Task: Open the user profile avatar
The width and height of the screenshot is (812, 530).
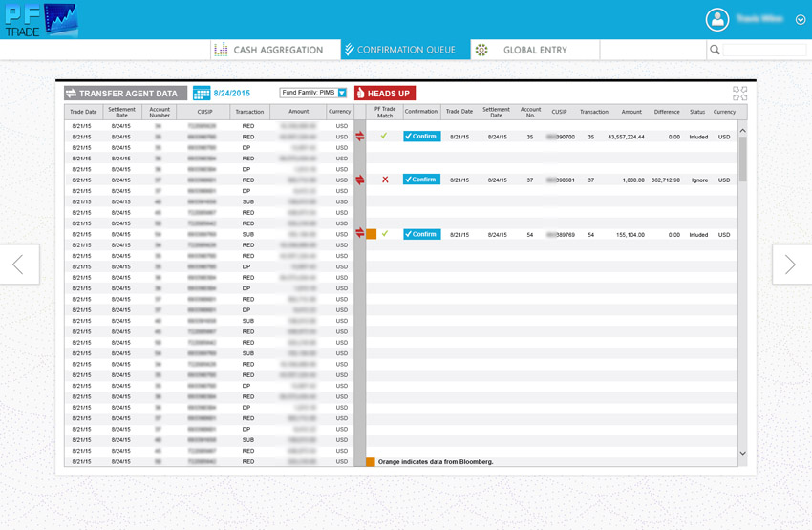Action: tap(716, 19)
